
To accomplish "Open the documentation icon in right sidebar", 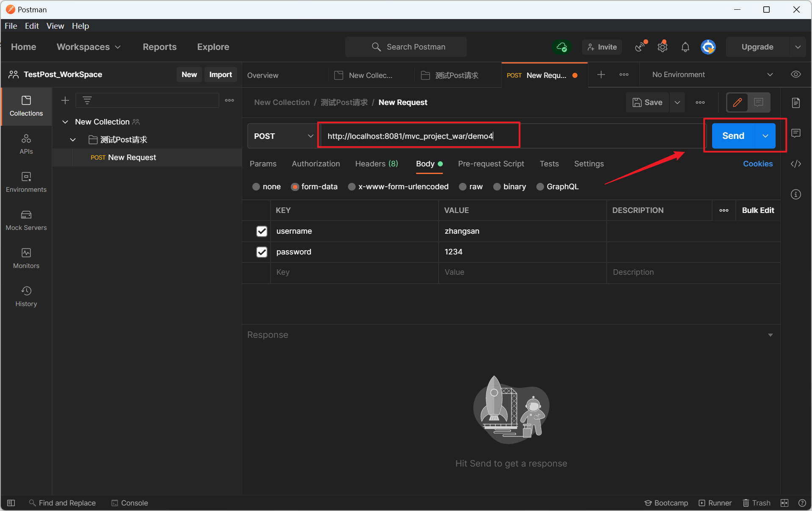I will point(796,102).
